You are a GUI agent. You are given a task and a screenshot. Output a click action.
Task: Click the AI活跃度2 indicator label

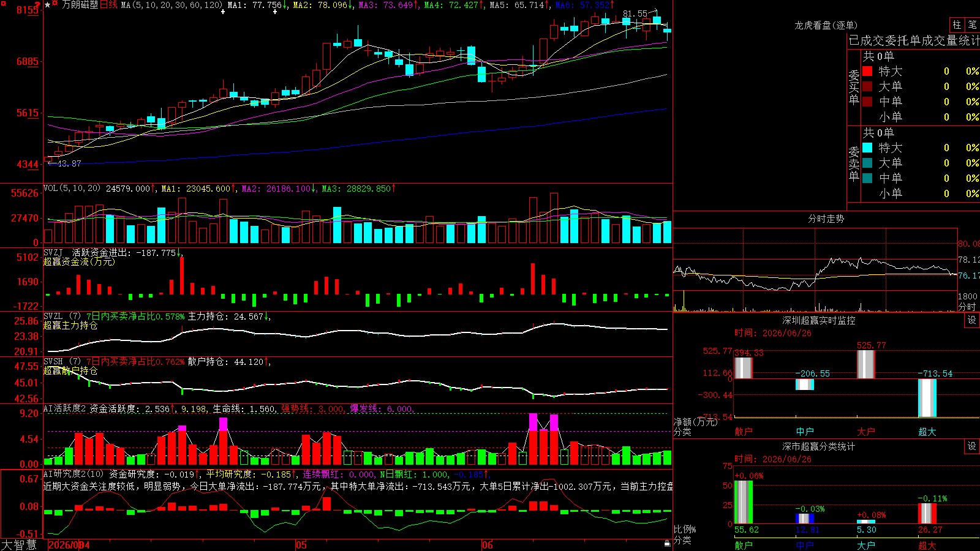(65, 408)
